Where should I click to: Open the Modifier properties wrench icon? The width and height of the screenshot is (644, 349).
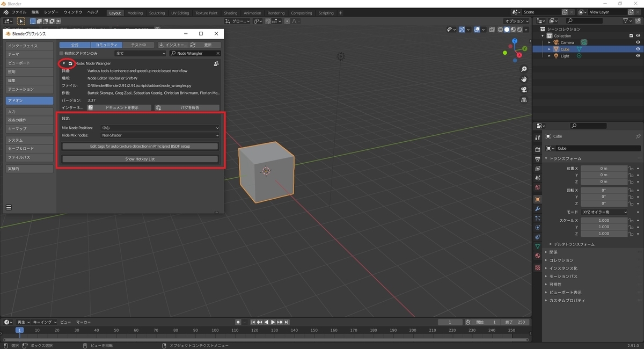pyautogui.click(x=537, y=208)
